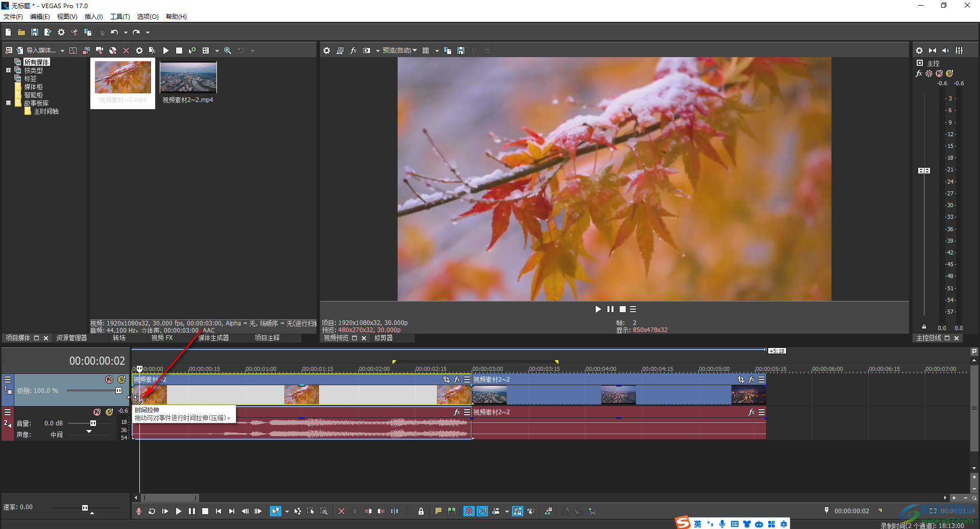Click the Redo arrow in the main toolbar
This screenshot has height=529, width=980.
tap(136, 32)
